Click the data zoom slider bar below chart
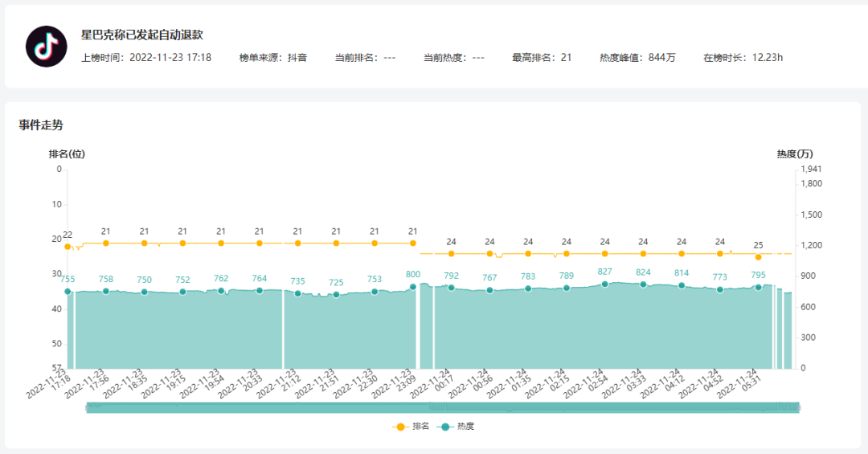The height and width of the screenshot is (454, 868). [442, 408]
